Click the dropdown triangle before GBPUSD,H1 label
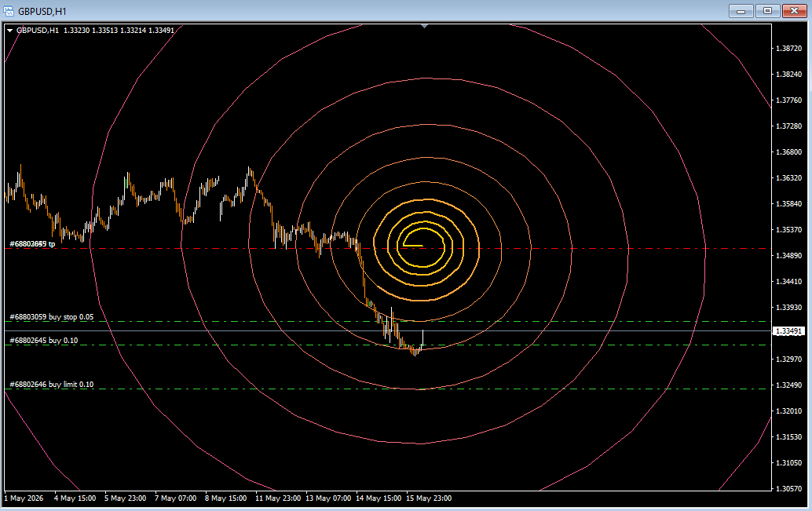This screenshot has width=812, height=511. pos(10,31)
